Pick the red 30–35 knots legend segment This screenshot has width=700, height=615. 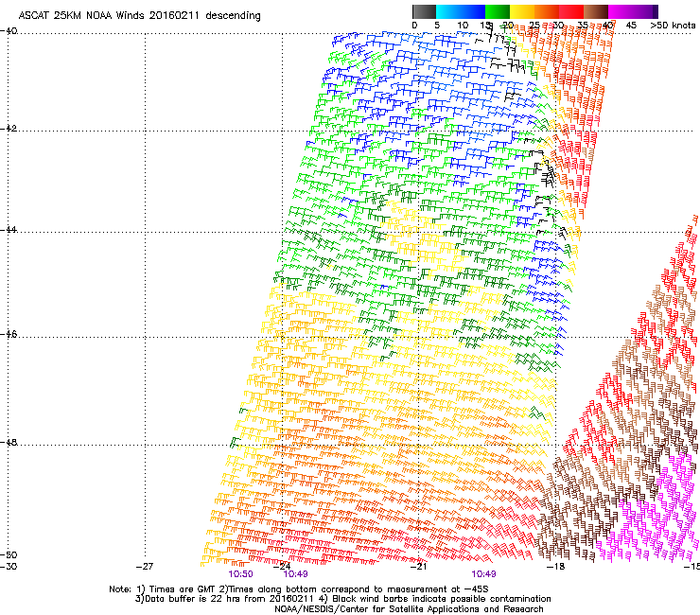coord(571,11)
